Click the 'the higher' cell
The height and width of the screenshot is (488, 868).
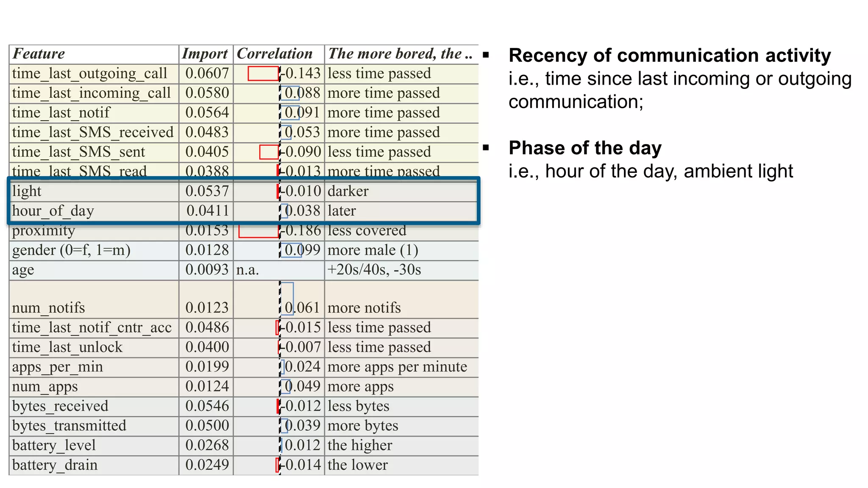[401, 446]
